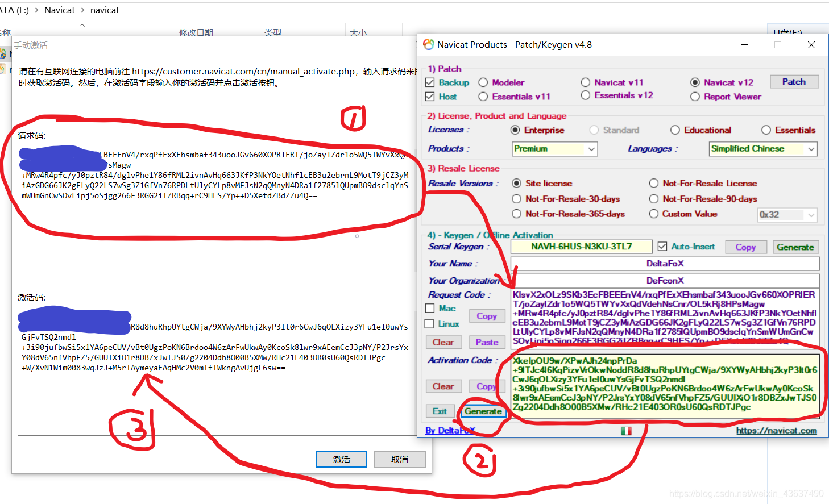The width and height of the screenshot is (829, 504).
Task: Choose Essentials v12 radio button
Action: (x=586, y=95)
